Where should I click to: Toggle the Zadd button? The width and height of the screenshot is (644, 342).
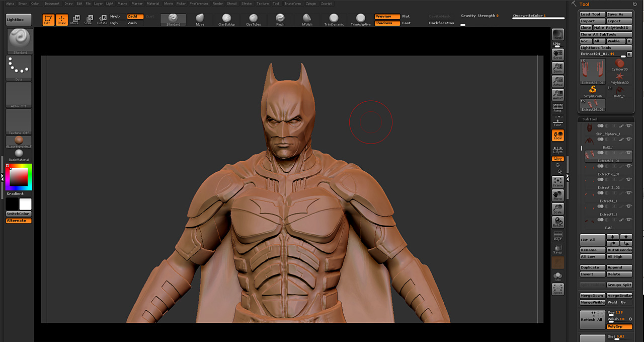135,16
